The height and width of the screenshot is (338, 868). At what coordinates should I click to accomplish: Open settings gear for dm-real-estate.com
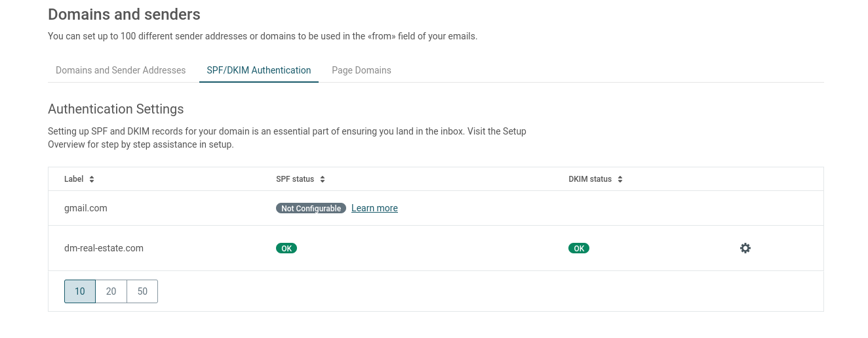pos(745,248)
